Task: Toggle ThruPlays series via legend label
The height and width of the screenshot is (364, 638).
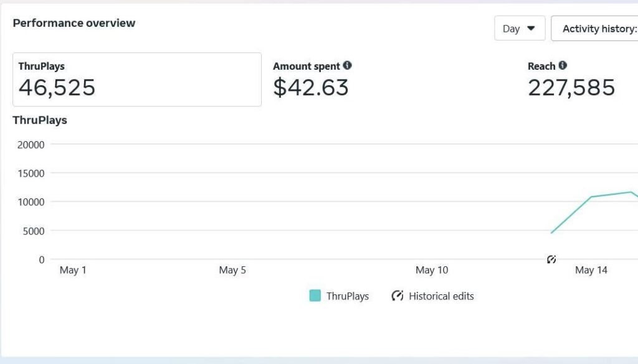Action: 348,296
